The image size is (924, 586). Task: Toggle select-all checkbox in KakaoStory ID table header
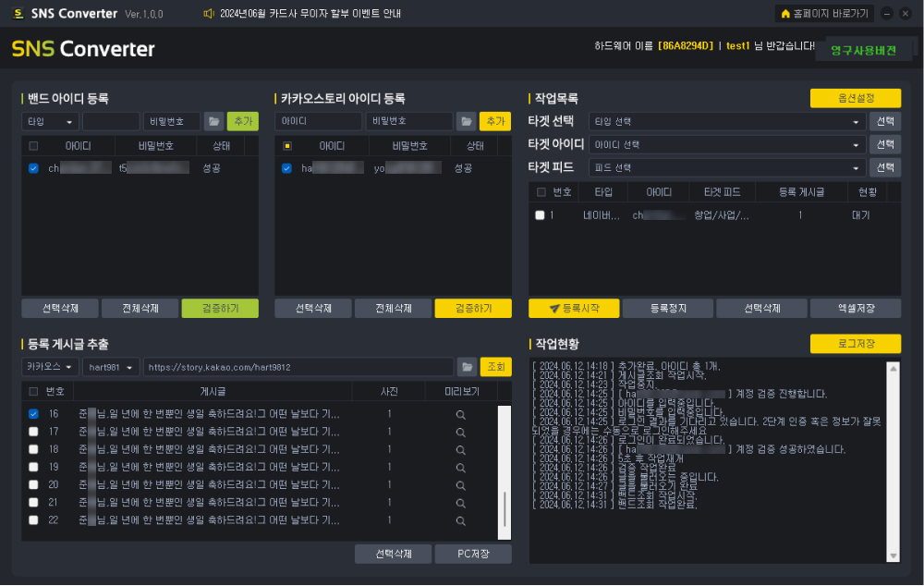pos(287,146)
